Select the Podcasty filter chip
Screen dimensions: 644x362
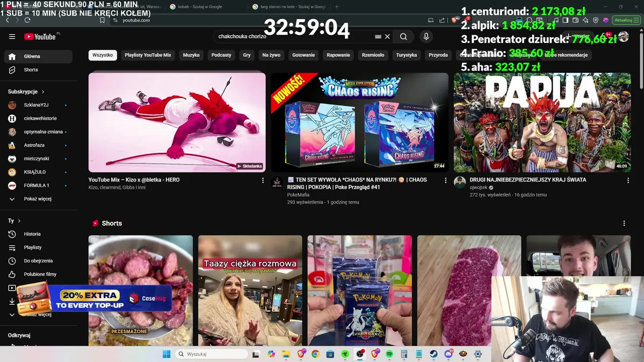tap(221, 55)
